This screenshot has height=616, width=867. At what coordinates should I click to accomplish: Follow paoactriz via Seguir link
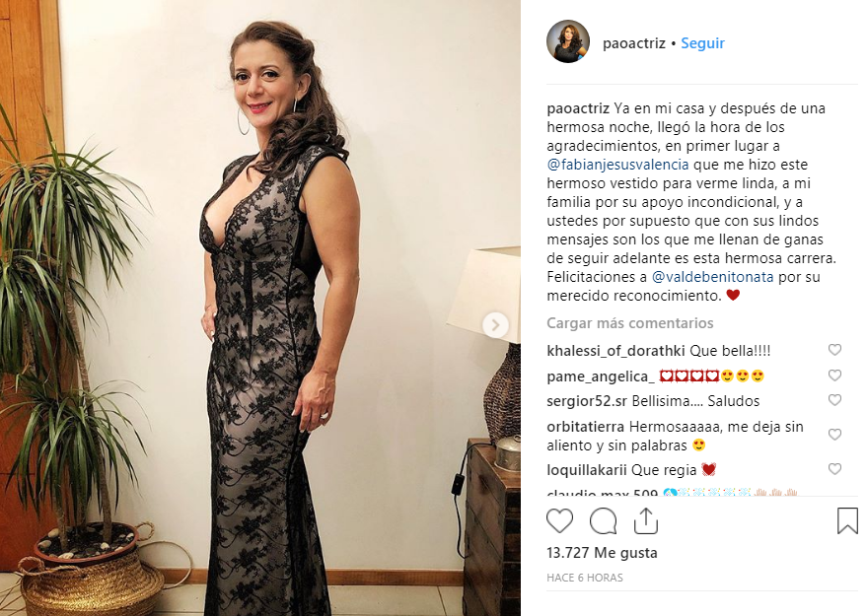click(702, 43)
